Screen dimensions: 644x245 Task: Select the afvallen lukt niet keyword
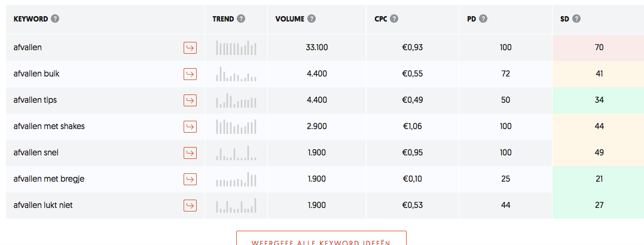(43, 205)
